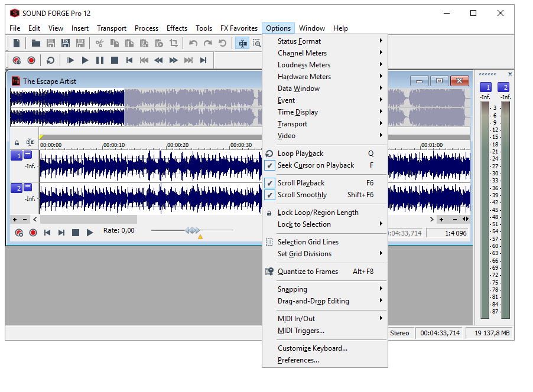Open Lock to Selection submenu

pyautogui.click(x=326, y=224)
